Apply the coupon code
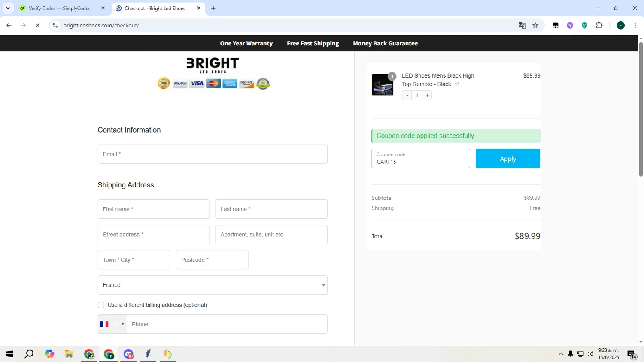Image resolution: width=644 pixels, height=362 pixels. (x=508, y=158)
